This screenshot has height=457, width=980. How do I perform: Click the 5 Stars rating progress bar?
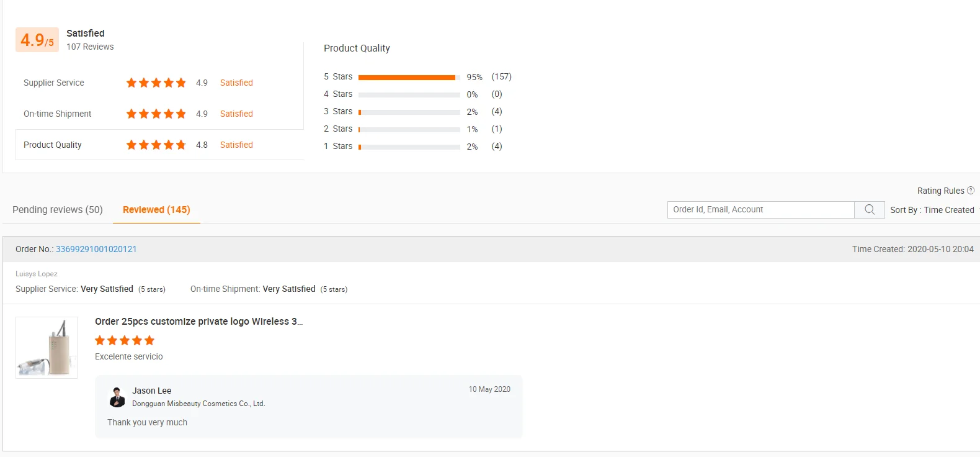coord(409,77)
